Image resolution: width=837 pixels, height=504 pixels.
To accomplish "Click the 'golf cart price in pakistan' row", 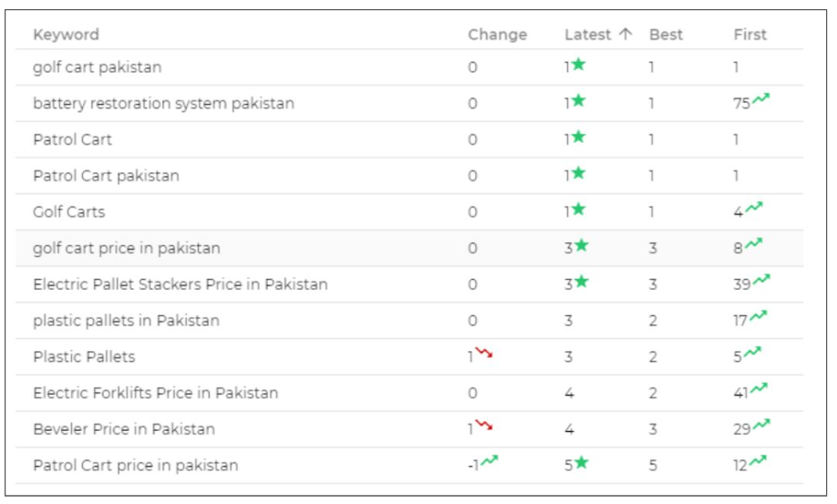I will coord(126,248).
